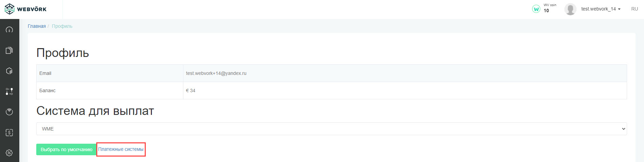Open the RU language switcher
The width and height of the screenshot is (644, 162).
point(635,9)
